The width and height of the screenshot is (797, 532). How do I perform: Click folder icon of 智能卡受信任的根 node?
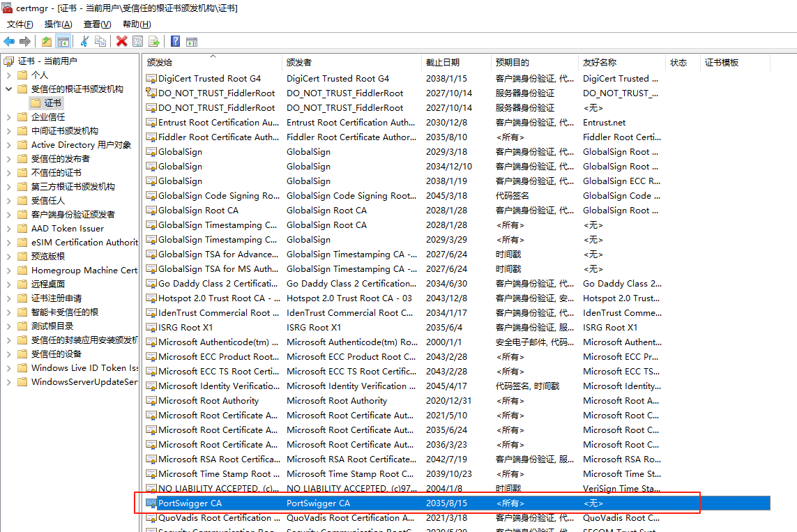[22, 312]
